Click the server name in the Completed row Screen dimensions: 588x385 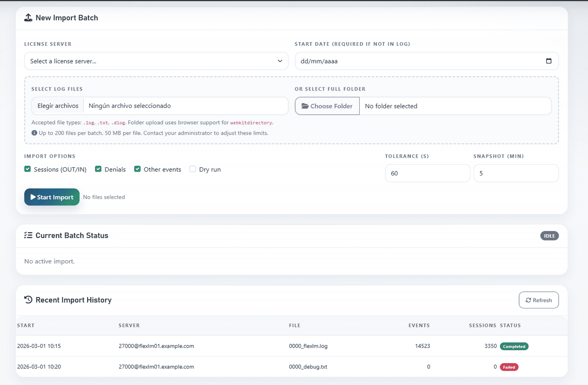tap(156, 346)
